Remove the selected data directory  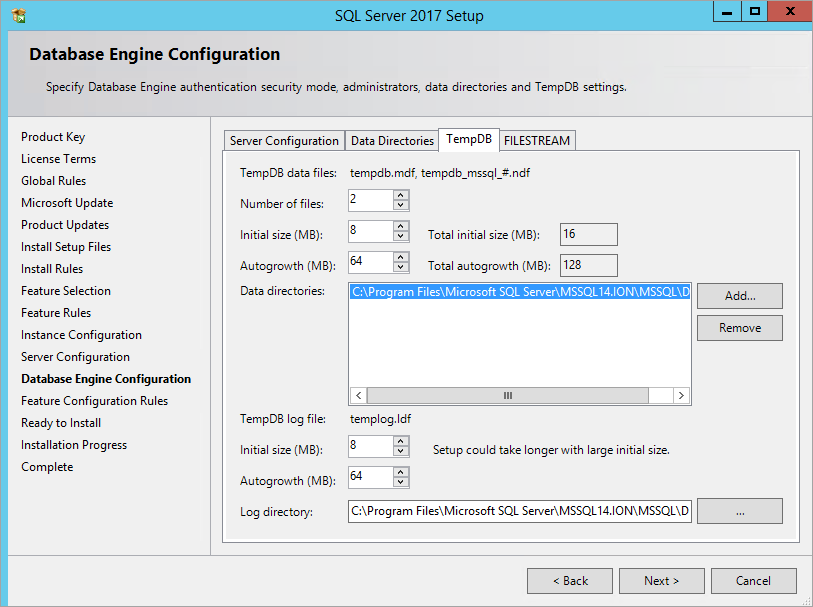(740, 328)
